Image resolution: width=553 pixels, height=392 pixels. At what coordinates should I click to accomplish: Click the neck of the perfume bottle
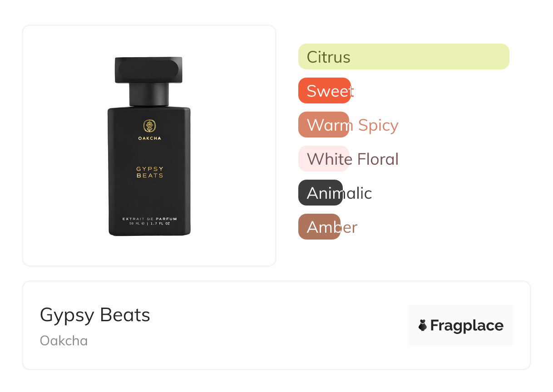149,94
